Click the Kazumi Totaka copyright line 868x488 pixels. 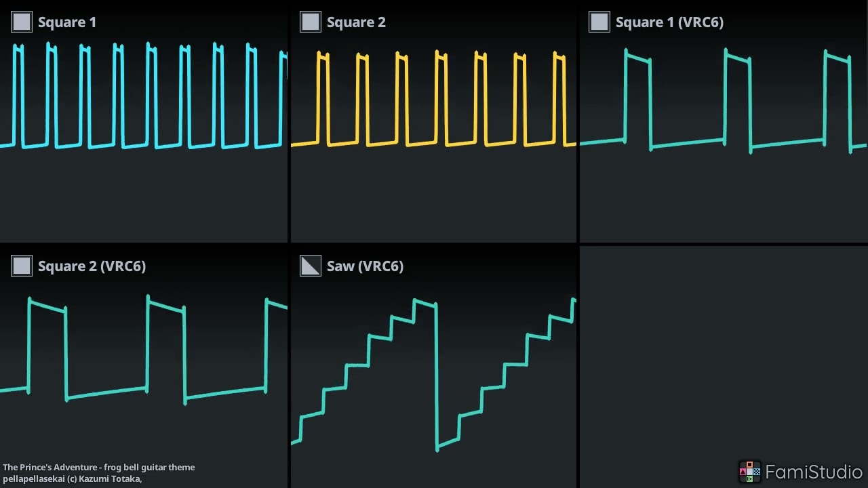[x=72, y=479]
